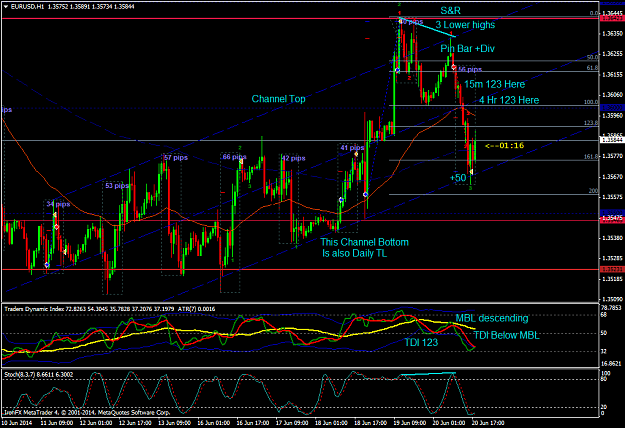Click "This Channel Bottom" annotation text
The width and height of the screenshot is (625, 428).
pyautogui.click(x=364, y=242)
